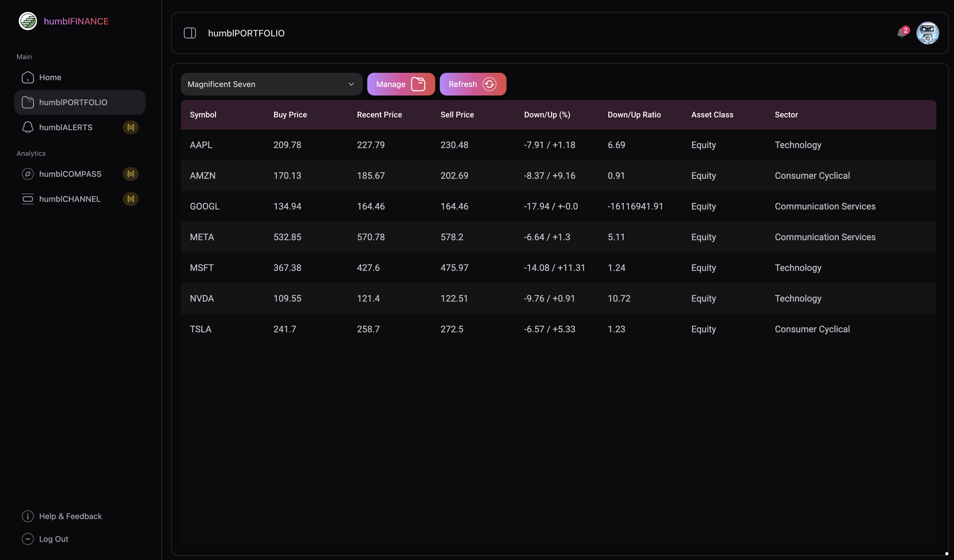Sort by Symbol column header
The image size is (954, 560).
click(x=203, y=115)
